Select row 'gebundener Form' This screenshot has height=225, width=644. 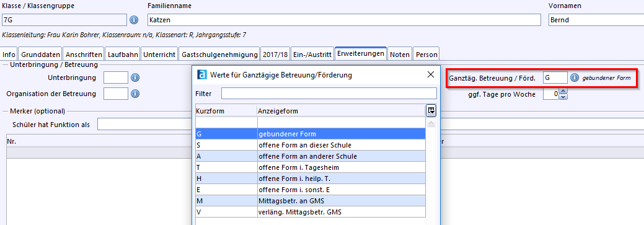[311, 134]
